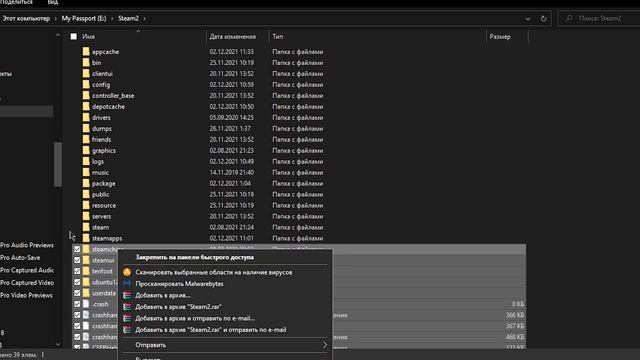
Task: Expand the chevron after Steam2 in path
Action: coord(144,19)
